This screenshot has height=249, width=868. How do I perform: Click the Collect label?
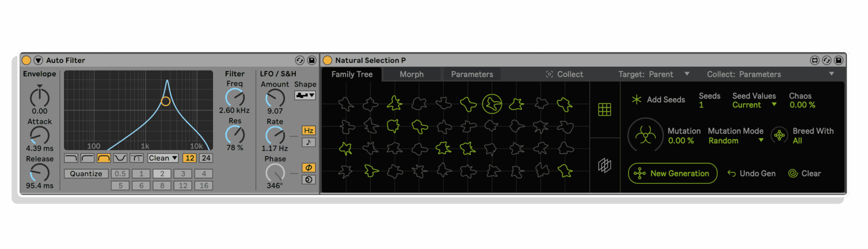(x=570, y=74)
